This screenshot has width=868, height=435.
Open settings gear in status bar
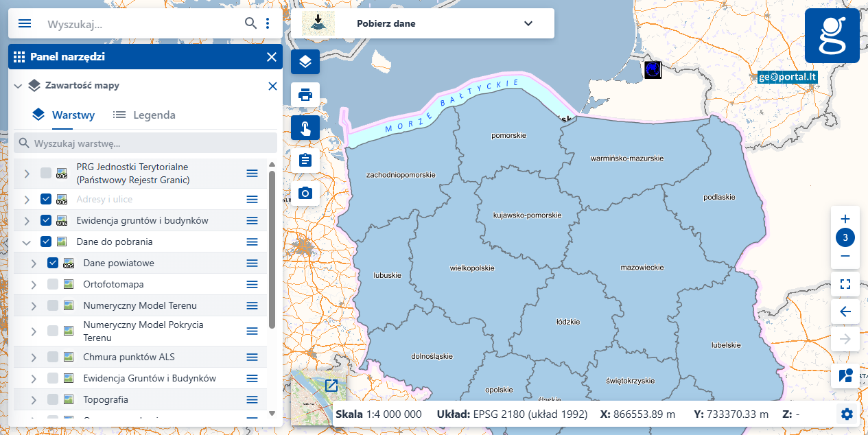click(x=847, y=414)
